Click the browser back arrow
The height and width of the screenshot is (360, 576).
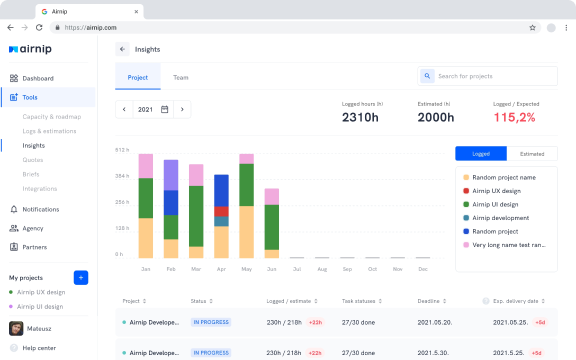click(x=10, y=28)
